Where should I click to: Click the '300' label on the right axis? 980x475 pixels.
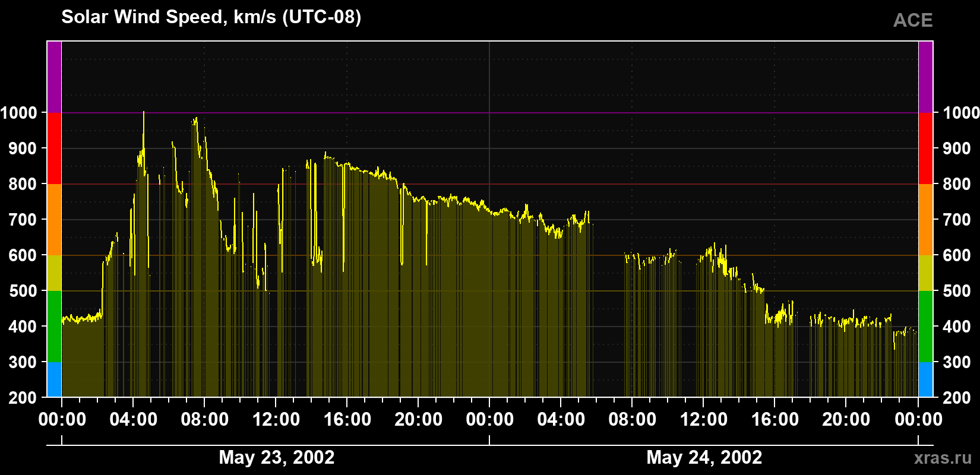click(957, 362)
